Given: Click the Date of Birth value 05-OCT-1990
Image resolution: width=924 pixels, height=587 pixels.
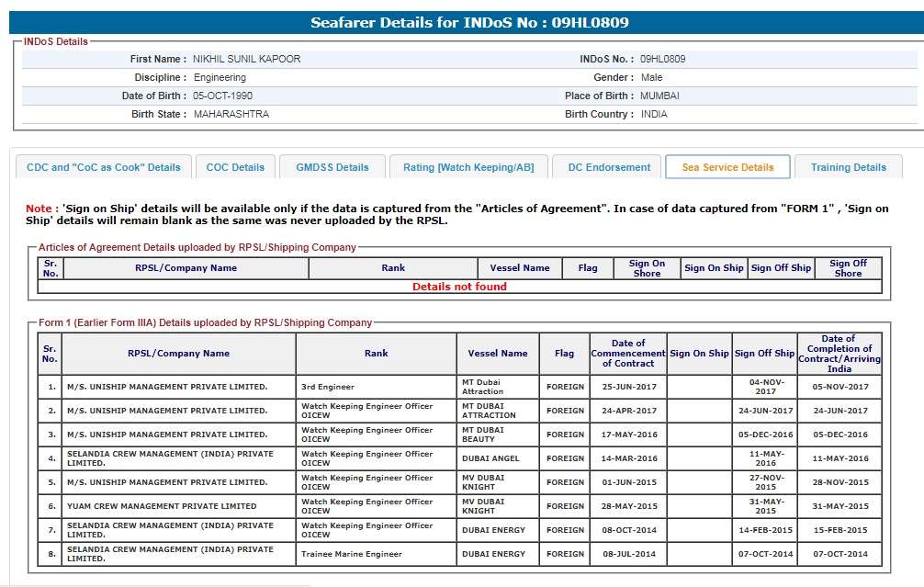Looking at the screenshot, I should [x=222, y=96].
